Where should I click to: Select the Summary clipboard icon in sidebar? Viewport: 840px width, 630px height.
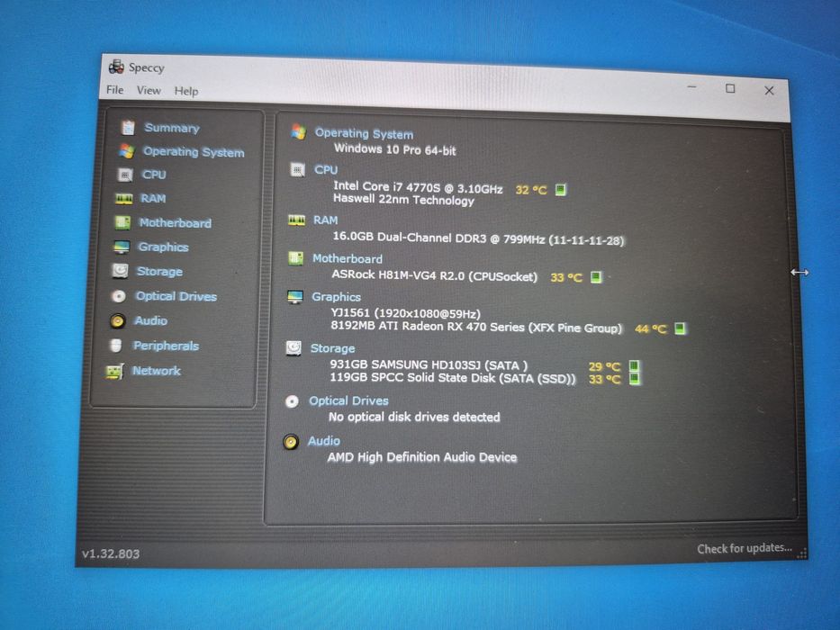point(128,128)
